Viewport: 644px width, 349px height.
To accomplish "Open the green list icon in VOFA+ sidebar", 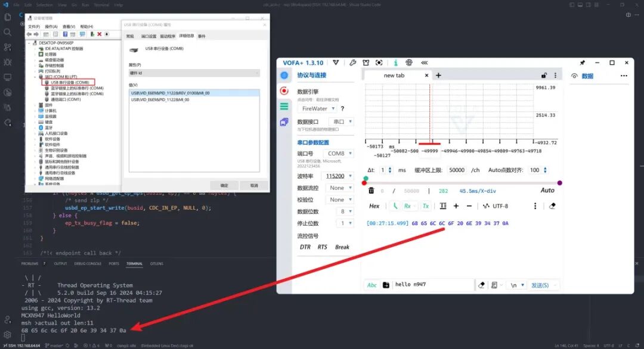I will point(284,107).
